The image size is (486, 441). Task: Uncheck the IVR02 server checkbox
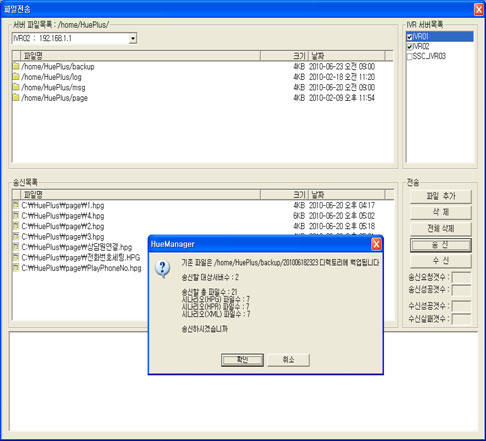pos(409,47)
